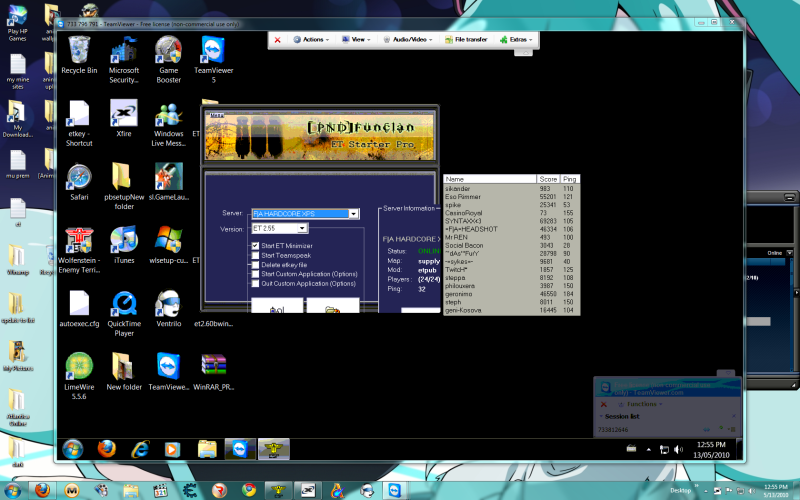This screenshot has width=800, height=500.
Task: Expand the Server dropdown list
Action: pos(353,214)
